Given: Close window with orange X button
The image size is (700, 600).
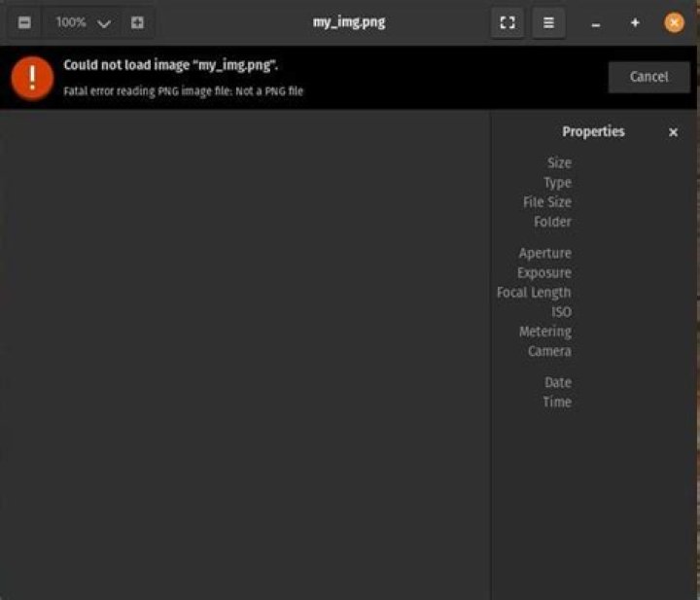Looking at the screenshot, I should tap(674, 22).
